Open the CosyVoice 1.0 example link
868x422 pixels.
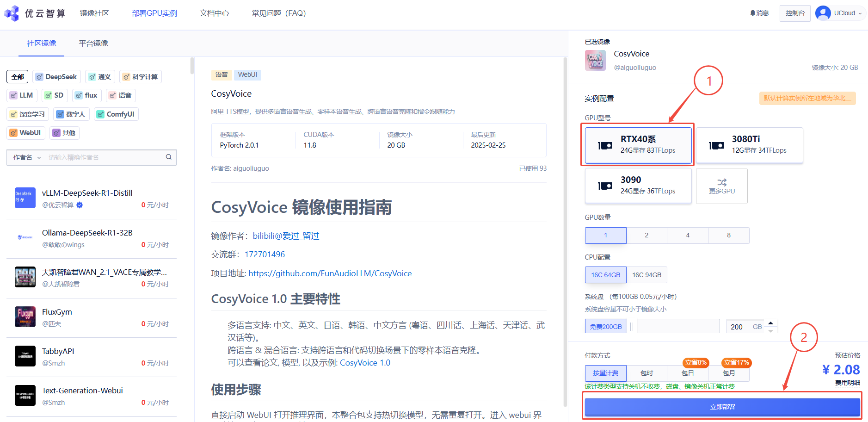365,363
